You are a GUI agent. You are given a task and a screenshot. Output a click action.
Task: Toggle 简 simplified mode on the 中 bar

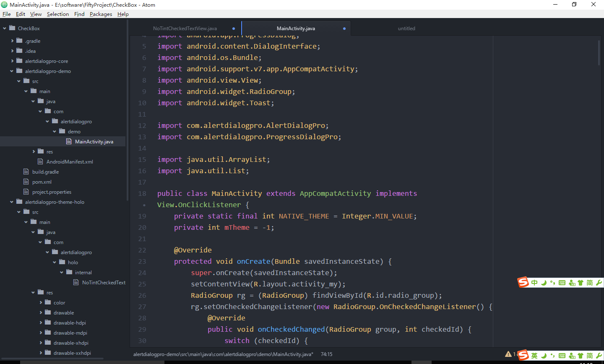point(590,283)
